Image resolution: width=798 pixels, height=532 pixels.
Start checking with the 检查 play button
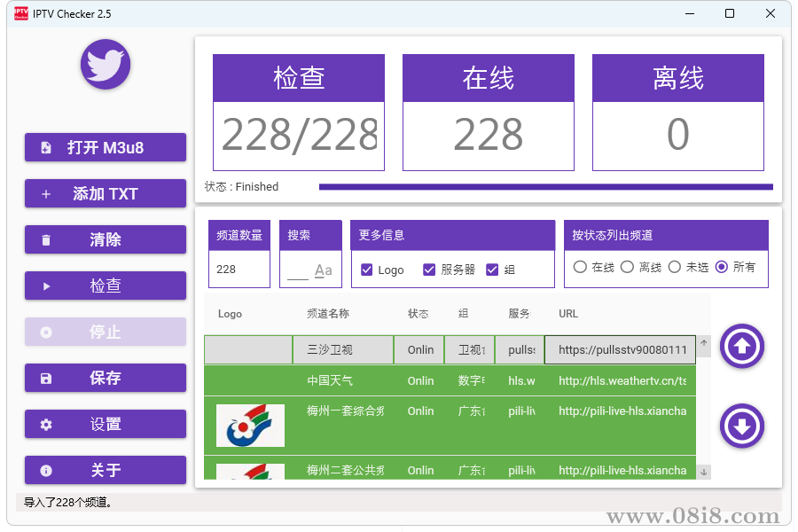(106, 286)
